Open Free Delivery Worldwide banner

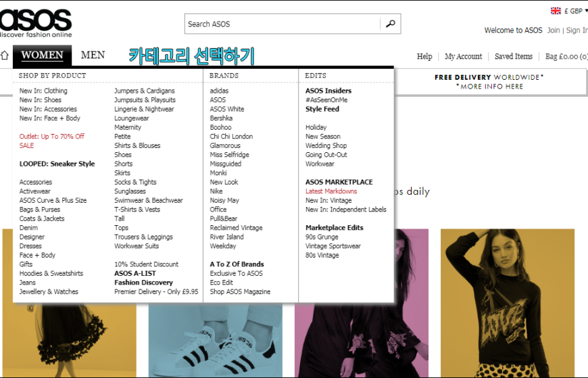tap(489, 81)
